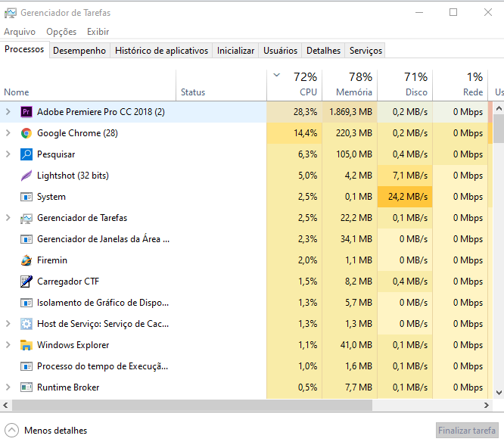Sort by the Disco column header
This screenshot has width=504, height=448.
coord(405,86)
